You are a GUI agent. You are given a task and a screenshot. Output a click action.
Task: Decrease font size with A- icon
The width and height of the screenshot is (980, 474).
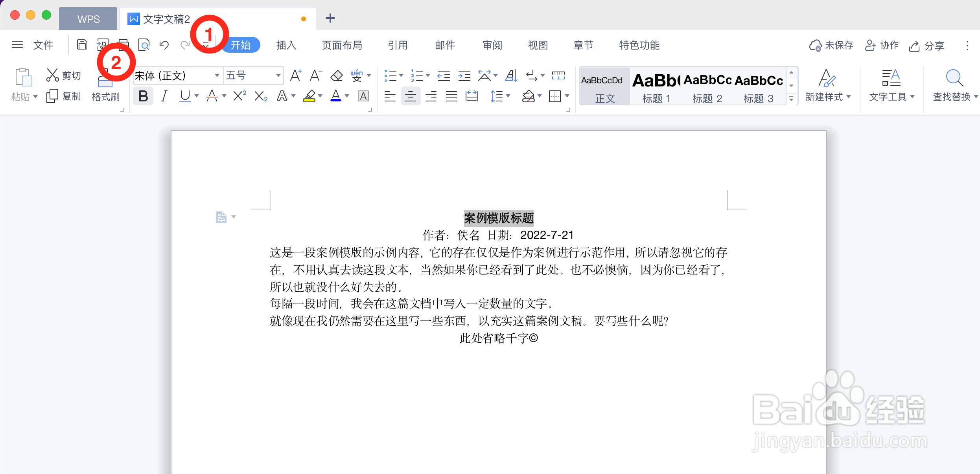coord(316,75)
